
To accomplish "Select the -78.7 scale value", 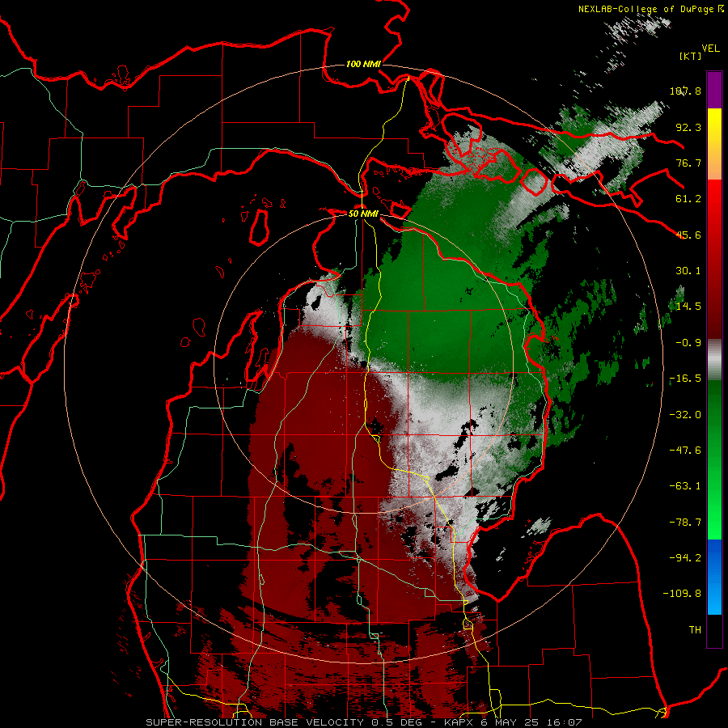I will pos(685,523).
